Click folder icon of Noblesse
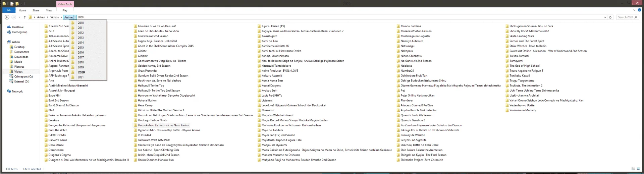This screenshot has width=644, height=174. [x=398, y=66]
